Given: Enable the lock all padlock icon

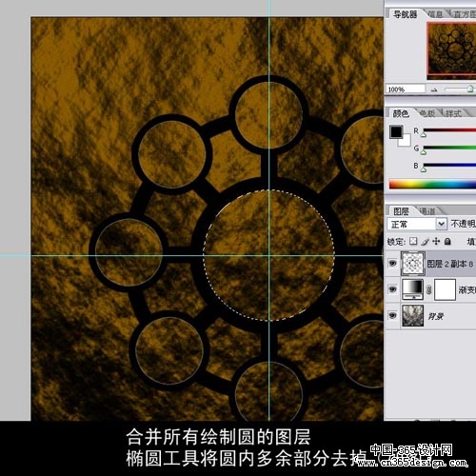Looking at the screenshot, I should click(x=447, y=242).
